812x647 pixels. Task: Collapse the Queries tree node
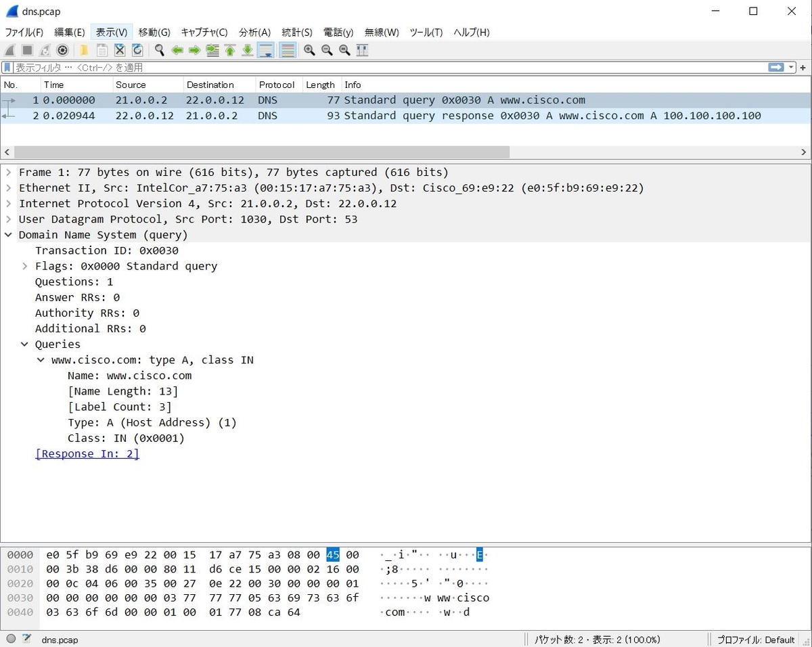click(x=25, y=344)
